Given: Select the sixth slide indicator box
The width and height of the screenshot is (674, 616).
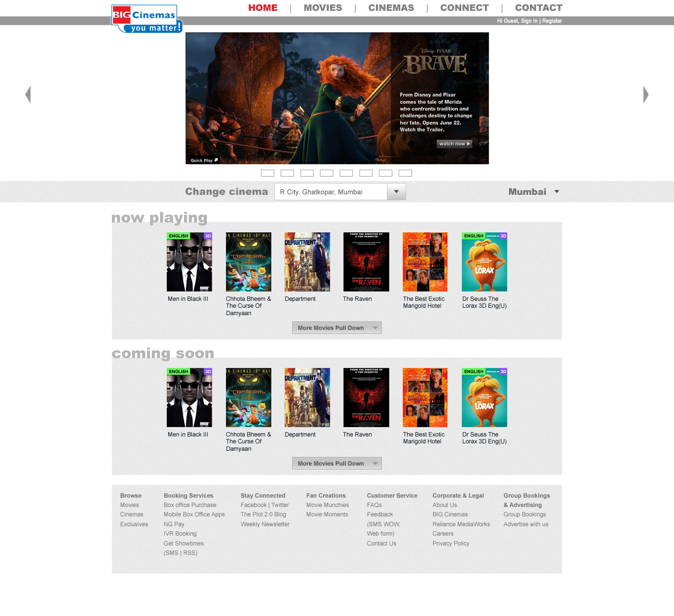Looking at the screenshot, I should (366, 173).
